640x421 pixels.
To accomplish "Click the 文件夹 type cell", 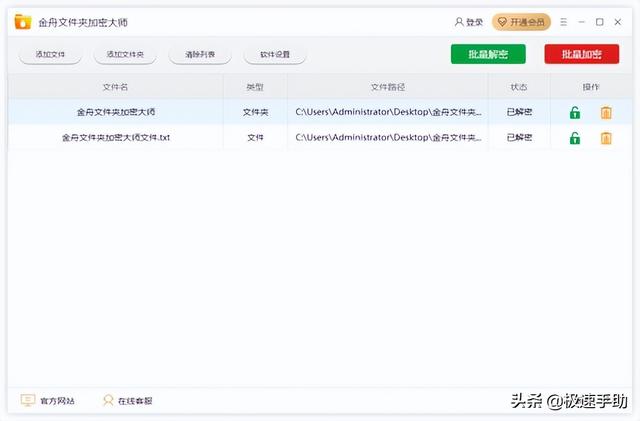I will coord(256,112).
